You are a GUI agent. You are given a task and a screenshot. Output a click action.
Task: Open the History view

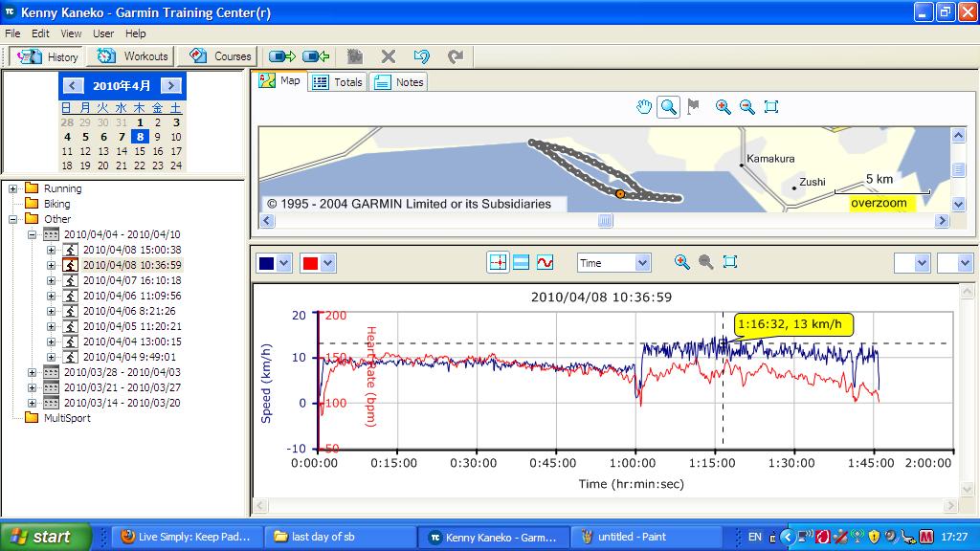(48, 56)
